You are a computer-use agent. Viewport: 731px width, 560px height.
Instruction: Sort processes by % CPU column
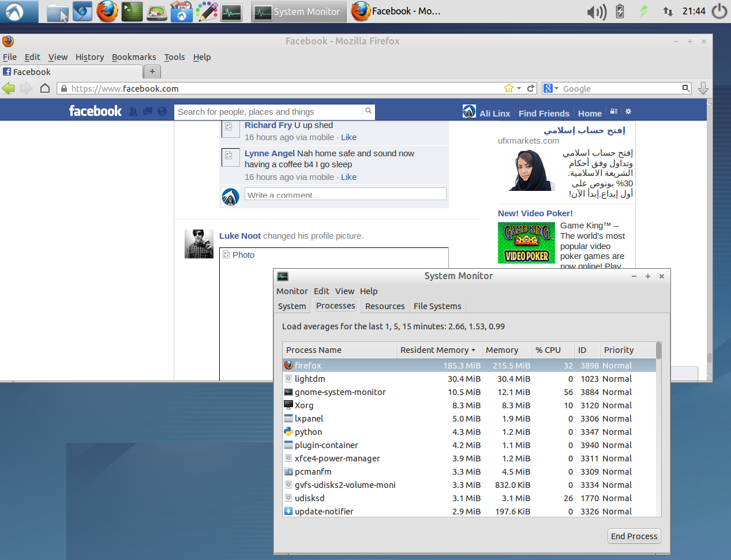(x=552, y=350)
